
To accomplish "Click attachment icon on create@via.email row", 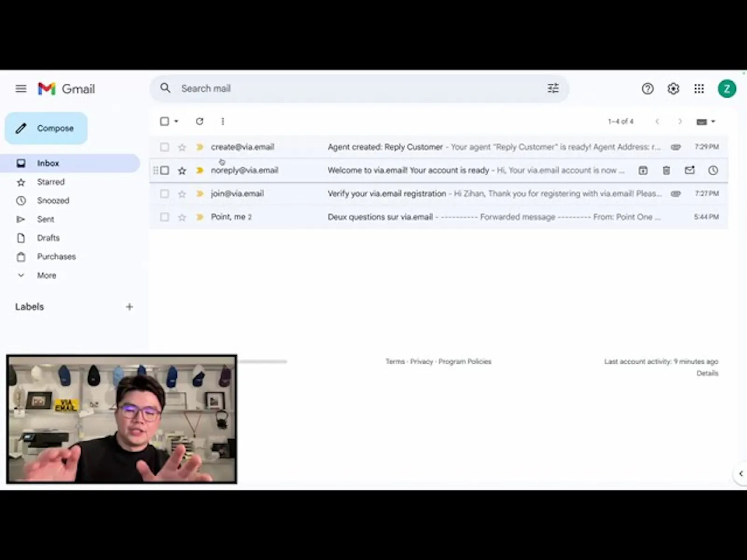I will 676,147.
